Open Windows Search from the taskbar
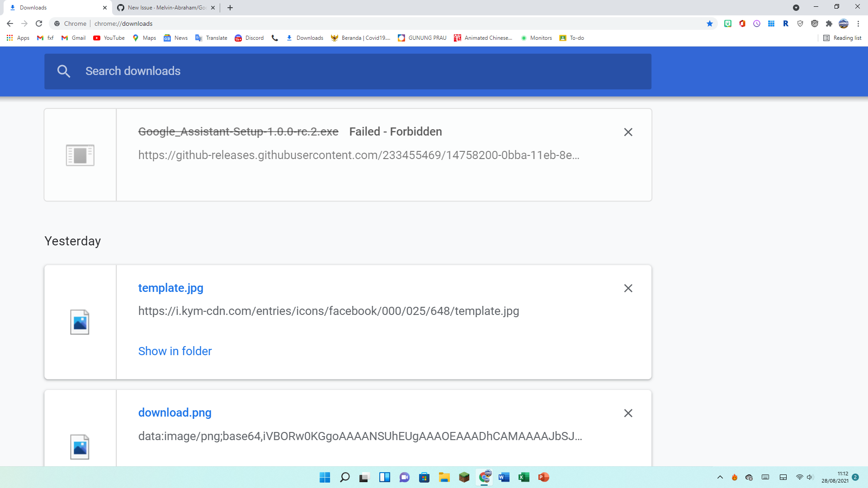 [344, 477]
